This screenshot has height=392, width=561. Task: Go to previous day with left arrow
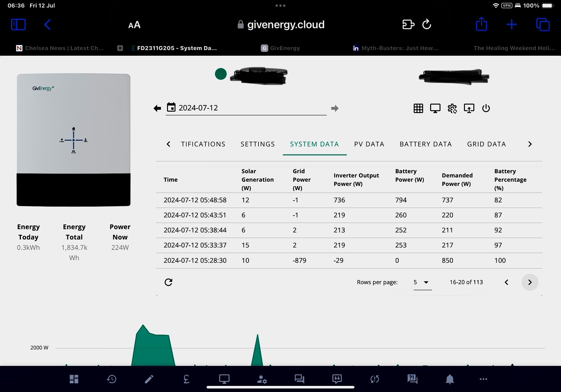[157, 108]
